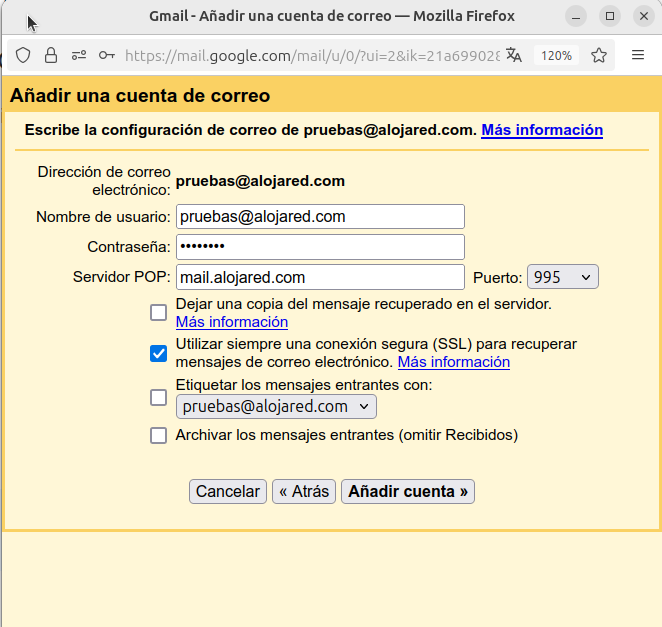Reset the 120% zoom level indicator

tap(556, 55)
